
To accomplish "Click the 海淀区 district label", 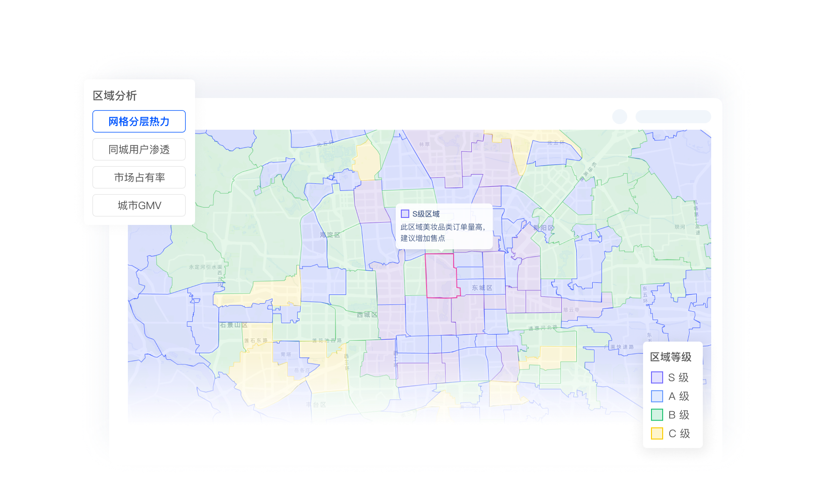I will point(329,235).
